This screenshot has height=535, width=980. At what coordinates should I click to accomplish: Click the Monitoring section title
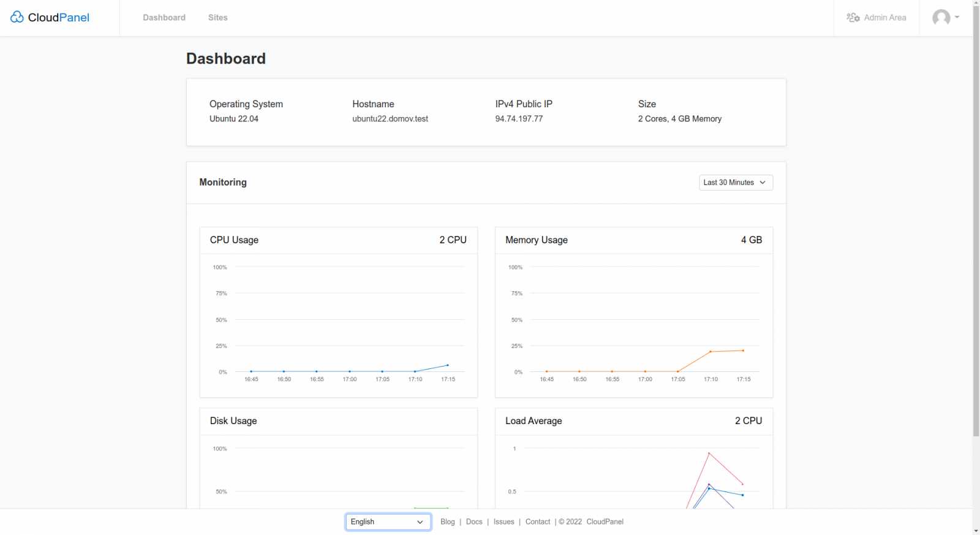(x=223, y=183)
